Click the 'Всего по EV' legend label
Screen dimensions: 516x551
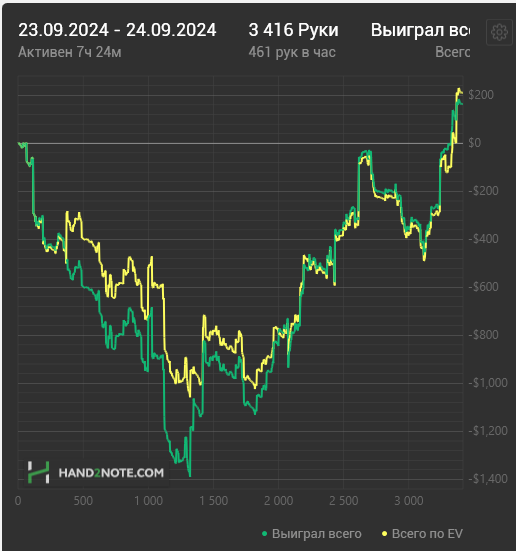[x=427, y=534]
